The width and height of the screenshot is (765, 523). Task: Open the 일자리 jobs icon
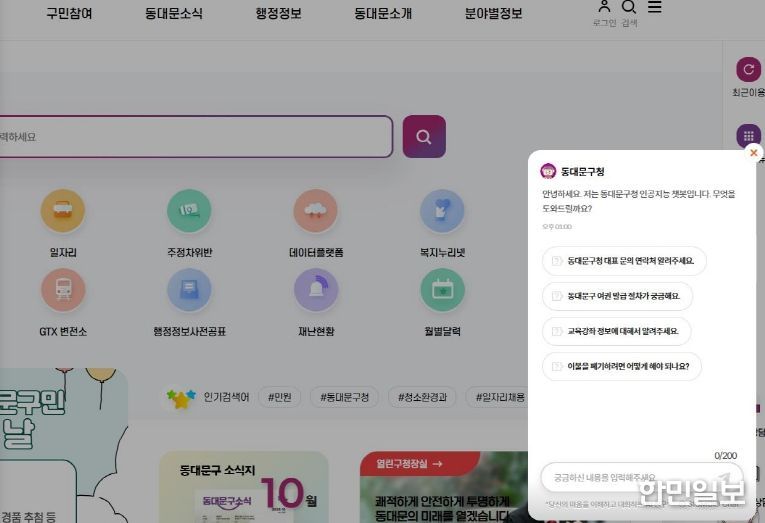pyautogui.click(x=62, y=211)
